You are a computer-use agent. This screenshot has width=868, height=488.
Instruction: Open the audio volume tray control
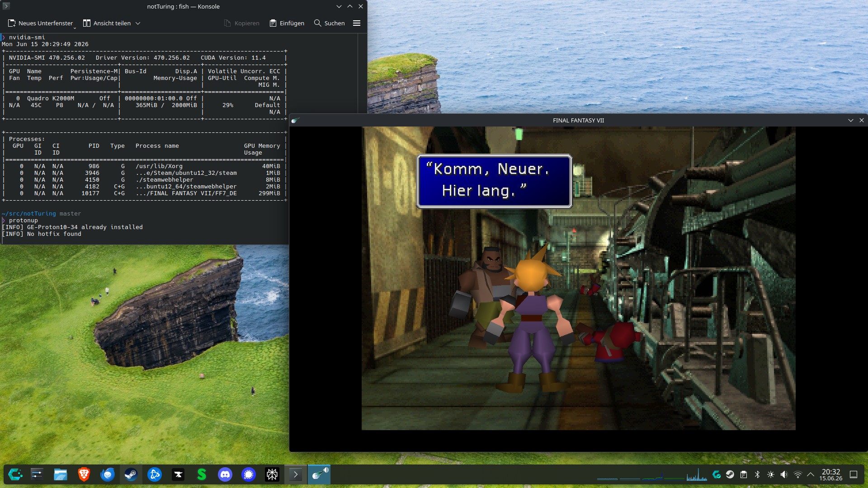tap(784, 474)
